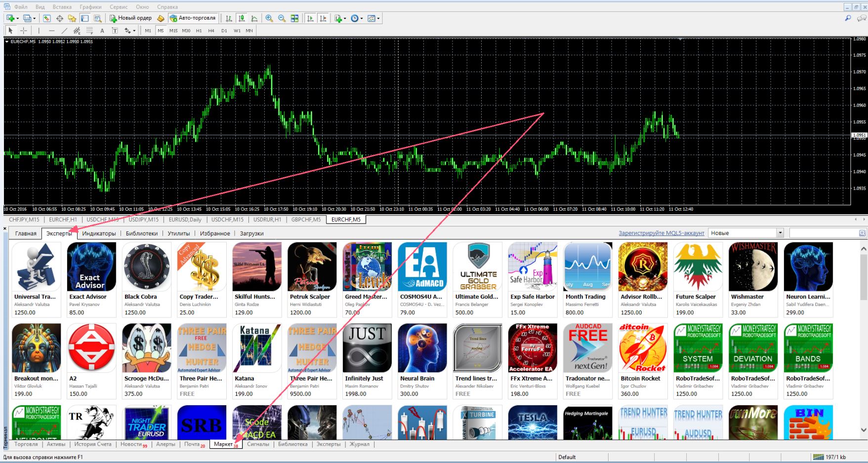Image resolution: width=868 pixels, height=463 pixels.
Task: Click the zoom in magnifier icon
Action: point(269,18)
